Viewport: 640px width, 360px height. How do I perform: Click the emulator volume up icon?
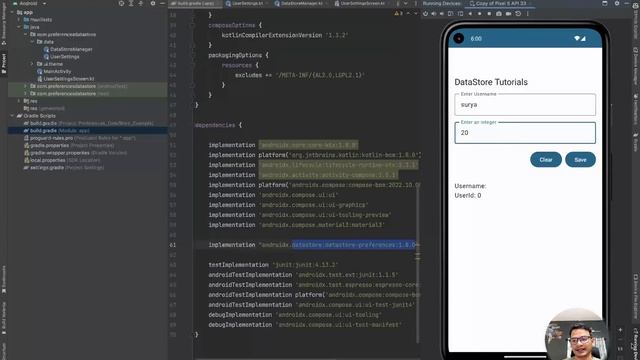pyautogui.click(x=434, y=13)
